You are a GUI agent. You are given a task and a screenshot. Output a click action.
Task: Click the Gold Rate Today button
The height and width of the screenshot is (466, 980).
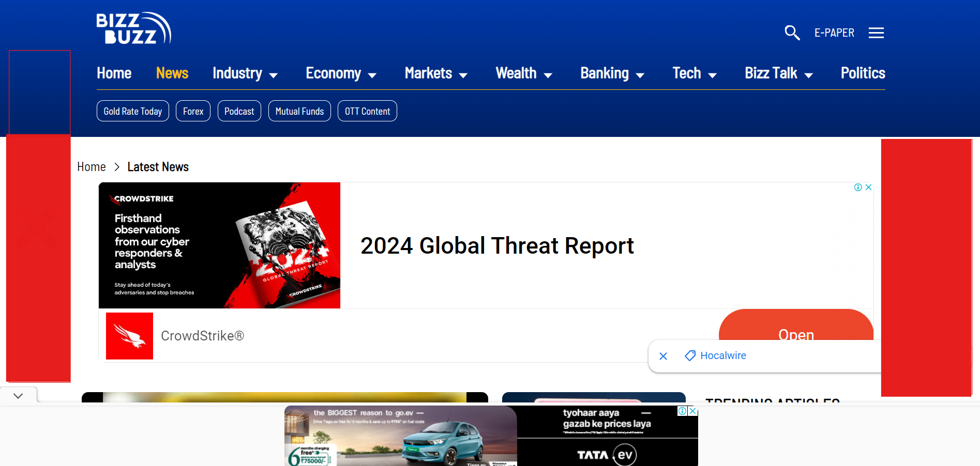pos(133,111)
